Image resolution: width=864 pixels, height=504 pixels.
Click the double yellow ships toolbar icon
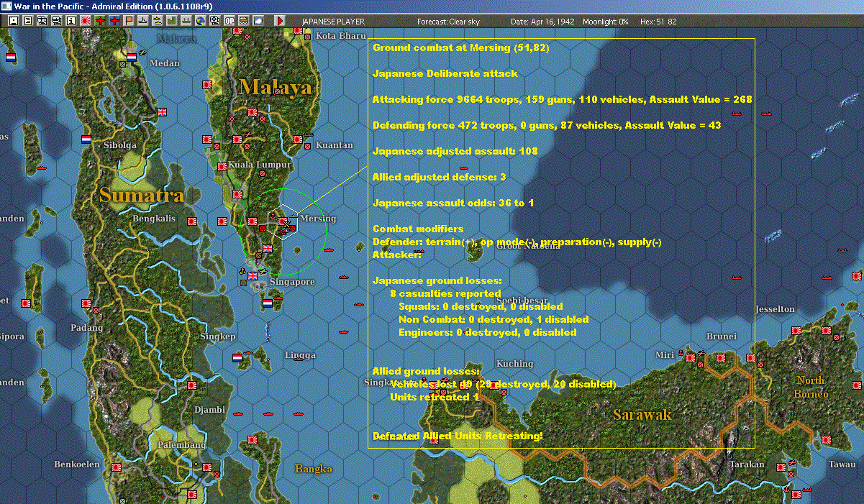(x=157, y=21)
